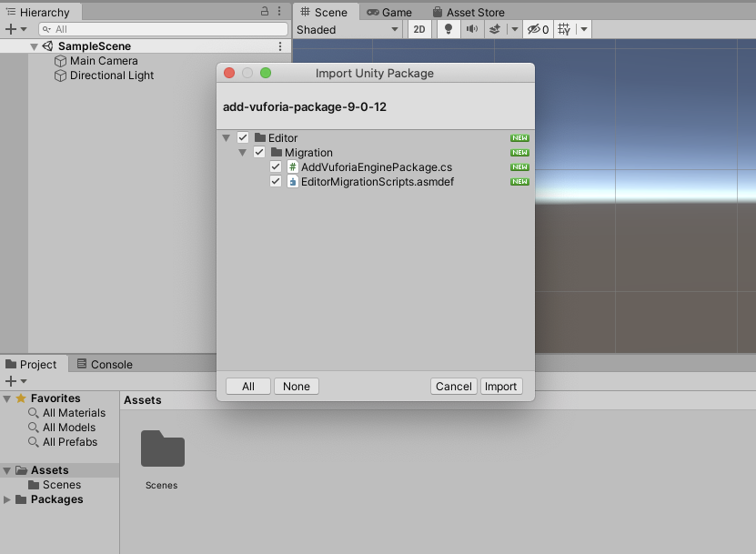Click the Favorites star icon
Screen dimensions: 756x554
point(21,398)
